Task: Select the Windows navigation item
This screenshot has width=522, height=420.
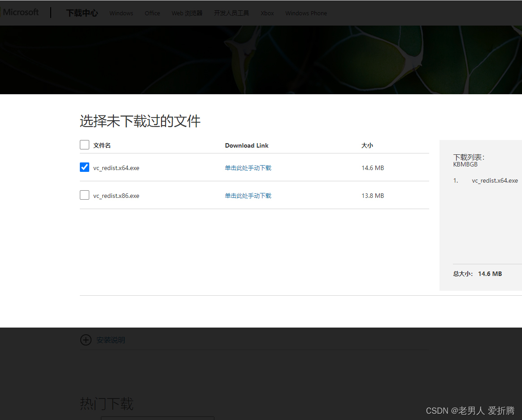Action: coord(121,13)
